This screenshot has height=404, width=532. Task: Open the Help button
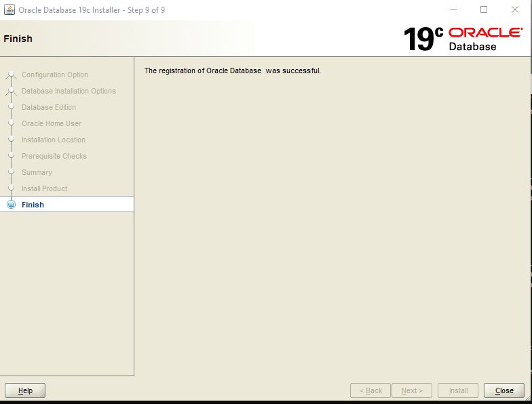[25, 390]
